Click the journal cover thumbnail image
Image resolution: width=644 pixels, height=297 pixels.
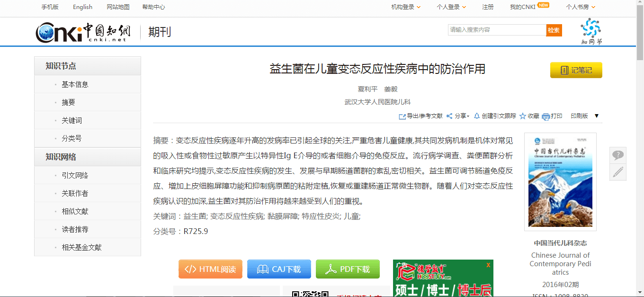(x=560, y=181)
